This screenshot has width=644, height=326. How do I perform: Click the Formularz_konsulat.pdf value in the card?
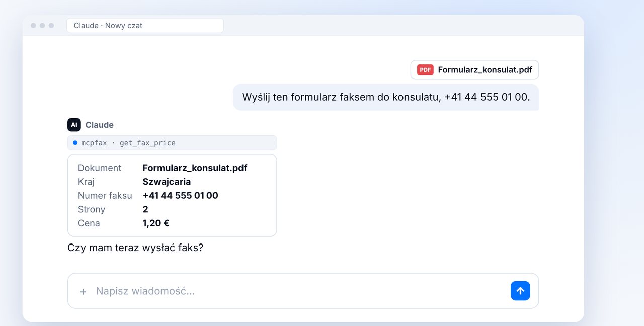[195, 168]
